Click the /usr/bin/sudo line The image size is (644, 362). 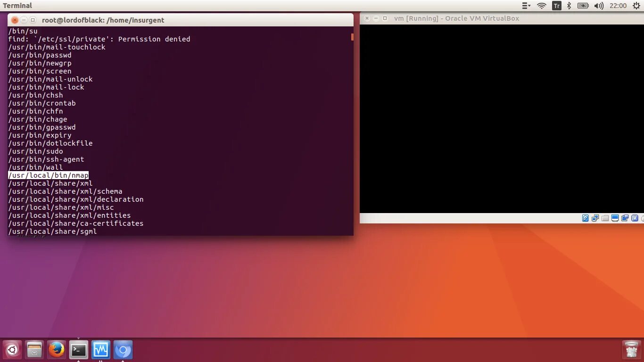(x=35, y=151)
